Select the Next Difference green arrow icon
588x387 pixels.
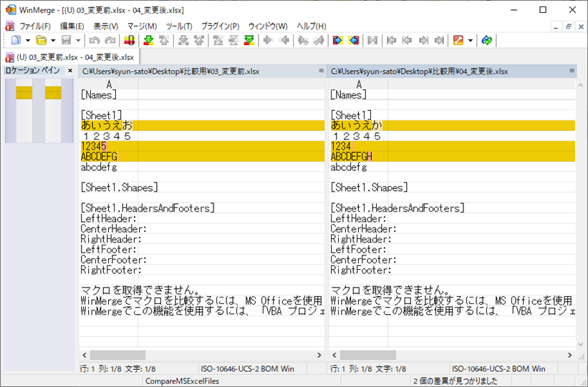pyautogui.click(x=149, y=40)
